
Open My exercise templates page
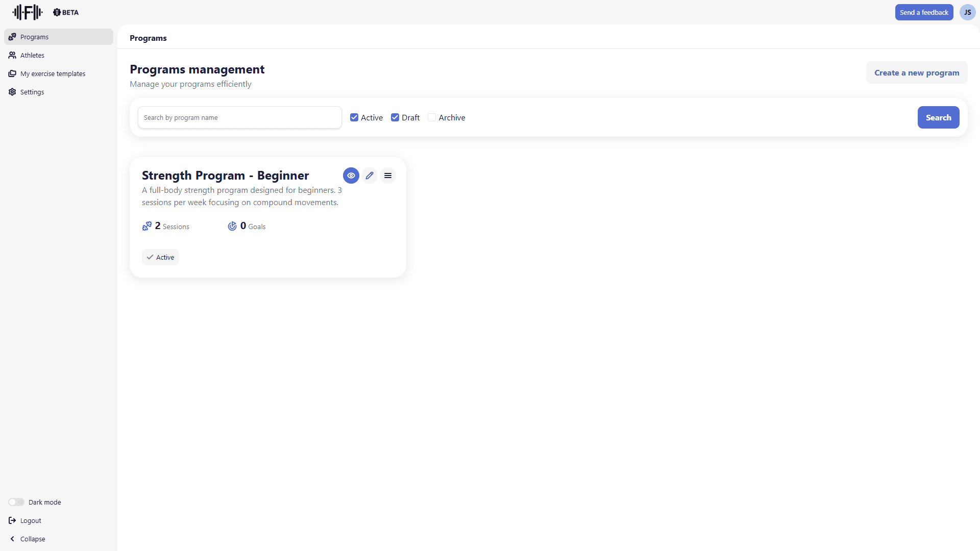pos(53,73)
